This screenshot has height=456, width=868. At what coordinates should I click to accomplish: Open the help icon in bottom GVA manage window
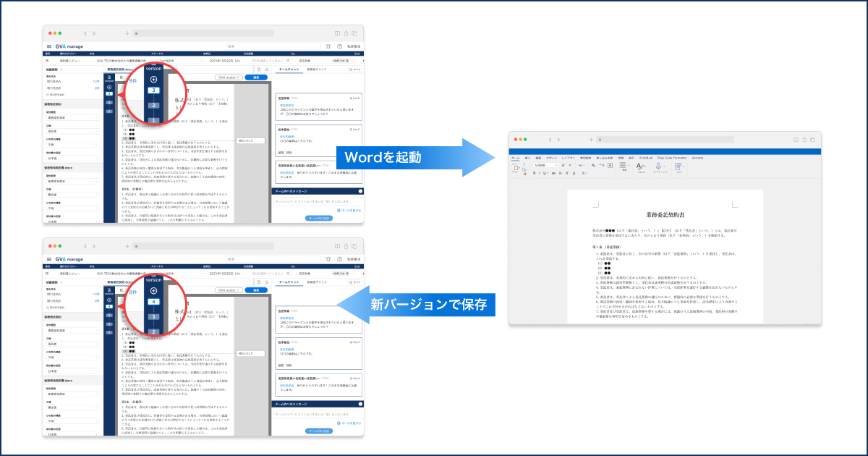[x=339, y=259]
